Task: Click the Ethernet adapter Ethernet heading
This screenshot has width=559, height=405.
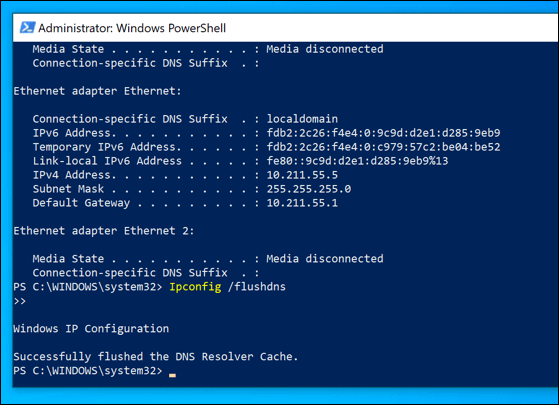Action: (97, 91)
